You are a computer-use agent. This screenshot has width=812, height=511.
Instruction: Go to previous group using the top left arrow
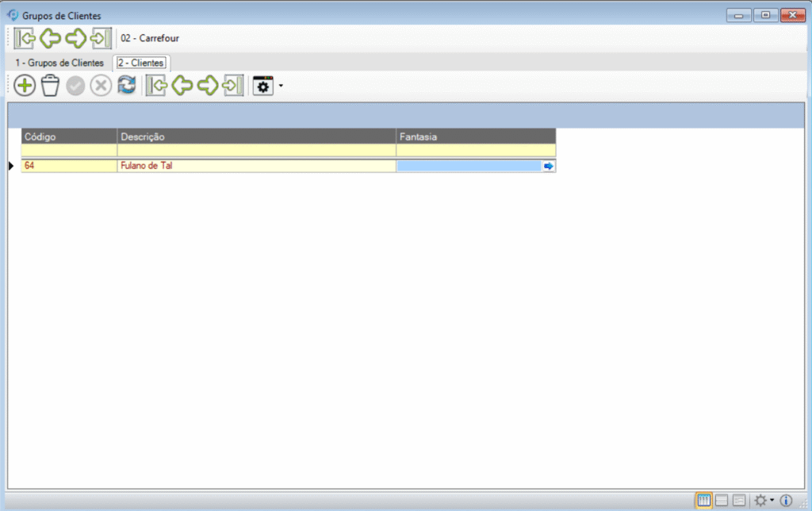click(50, 38)
